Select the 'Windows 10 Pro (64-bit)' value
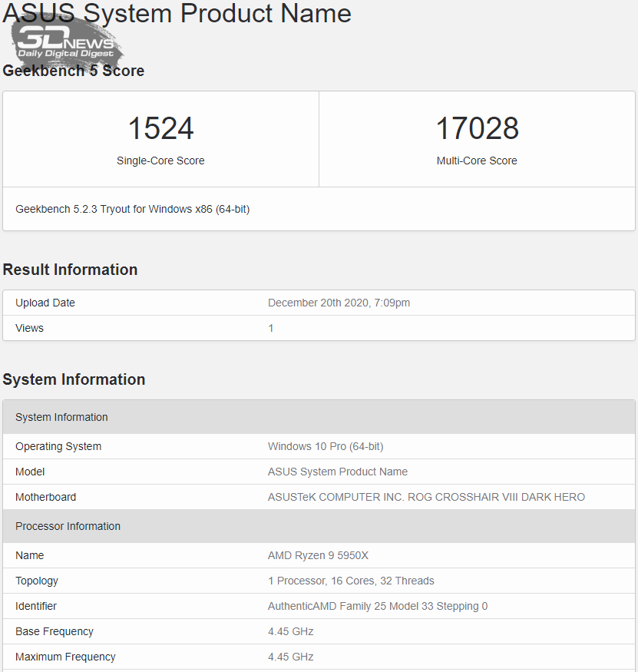Viewport: 638px width, 672px height. 326,446
